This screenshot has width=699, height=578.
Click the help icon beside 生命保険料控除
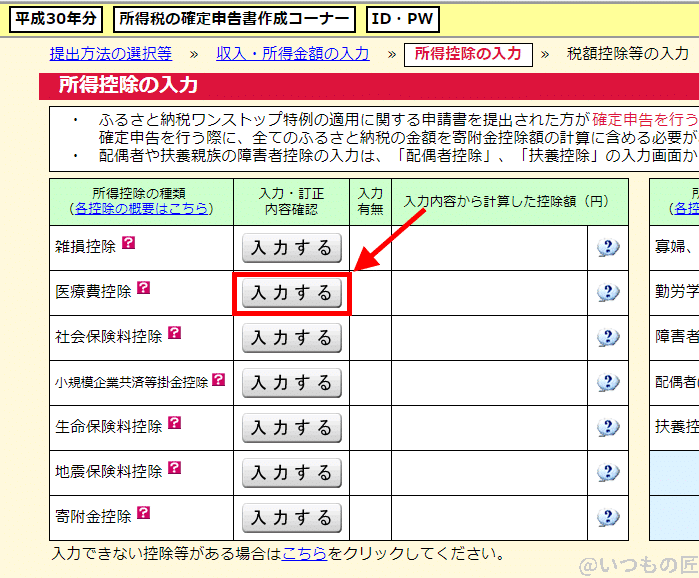(174, 423)
